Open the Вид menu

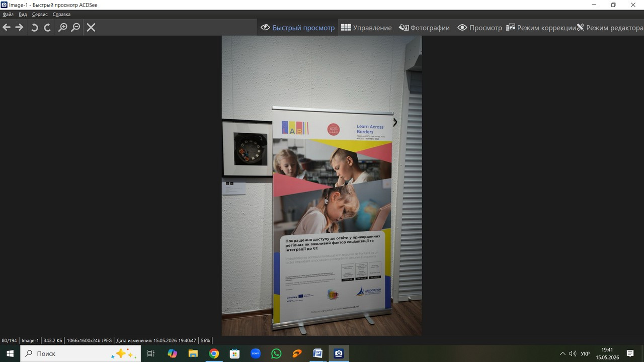click(x=23, y=15)
